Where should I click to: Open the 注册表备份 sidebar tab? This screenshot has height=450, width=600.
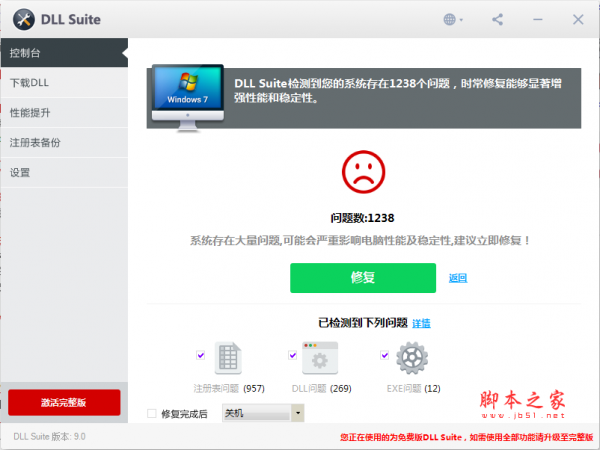[x=64, y=142]
